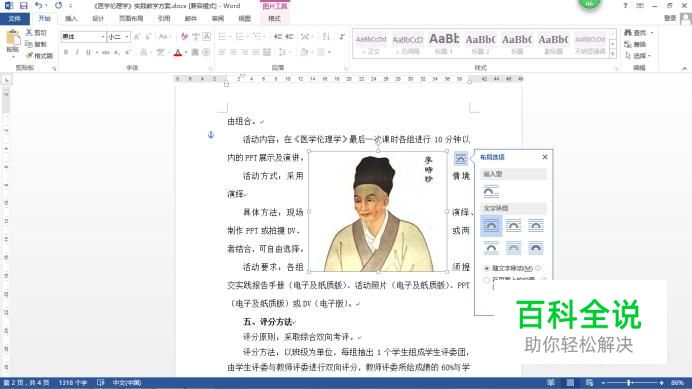Select the Top and Bottom wrap option
This screenshot has width=692, height=389.
pyautogui.click(x=491, y=248)
